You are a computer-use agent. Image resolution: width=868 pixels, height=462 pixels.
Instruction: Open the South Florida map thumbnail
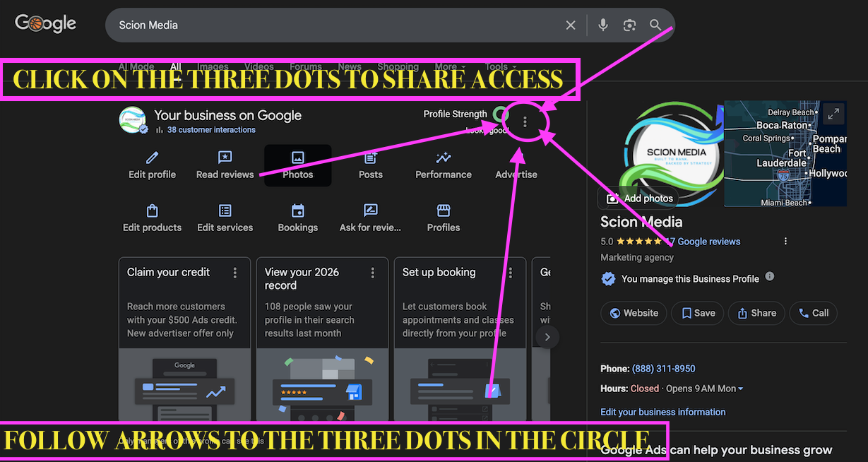[x=785, y=153]
